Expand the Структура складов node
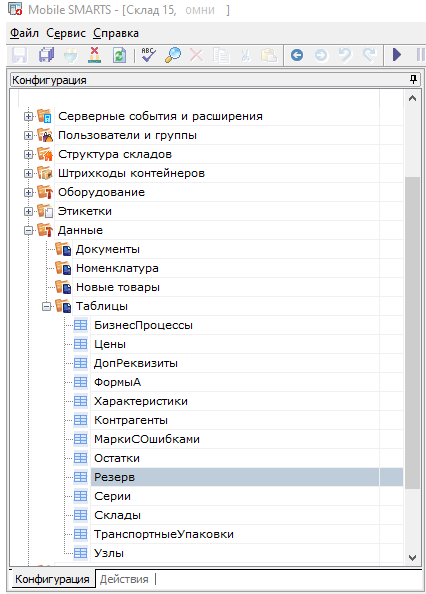 click(x=28, y=154)
